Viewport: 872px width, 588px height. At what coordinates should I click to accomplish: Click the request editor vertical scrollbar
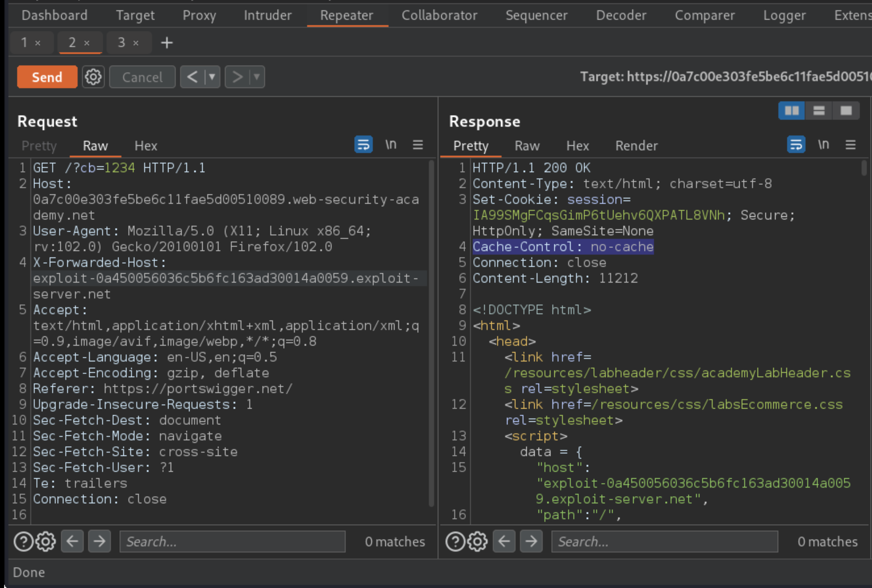432,333
